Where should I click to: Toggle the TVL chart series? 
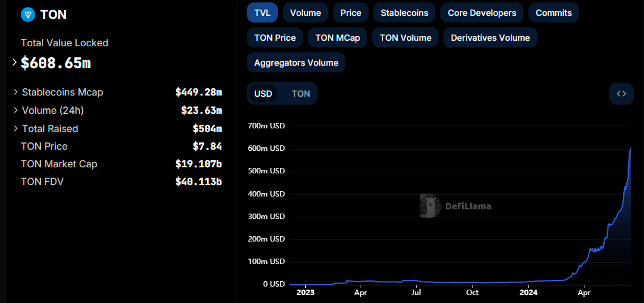tap(263, 13)
